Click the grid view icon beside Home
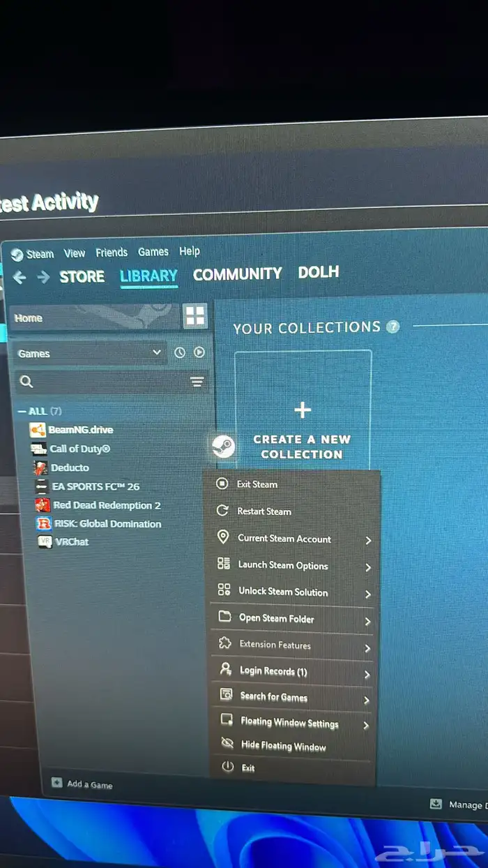Image resolution: width=488 pixels, height=868 pixels. coord(195,317)
